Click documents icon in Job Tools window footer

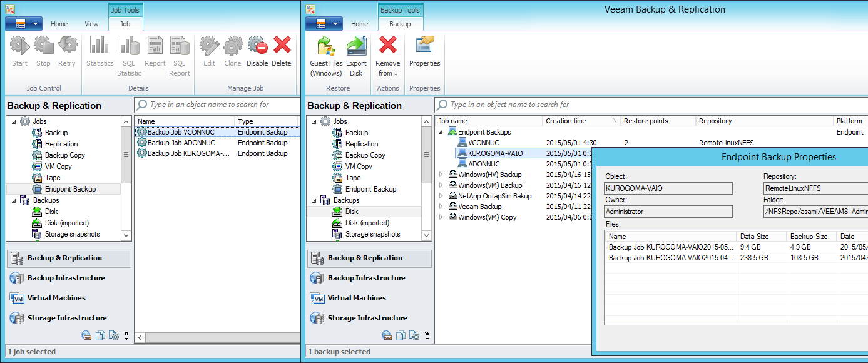coord(100,335)
